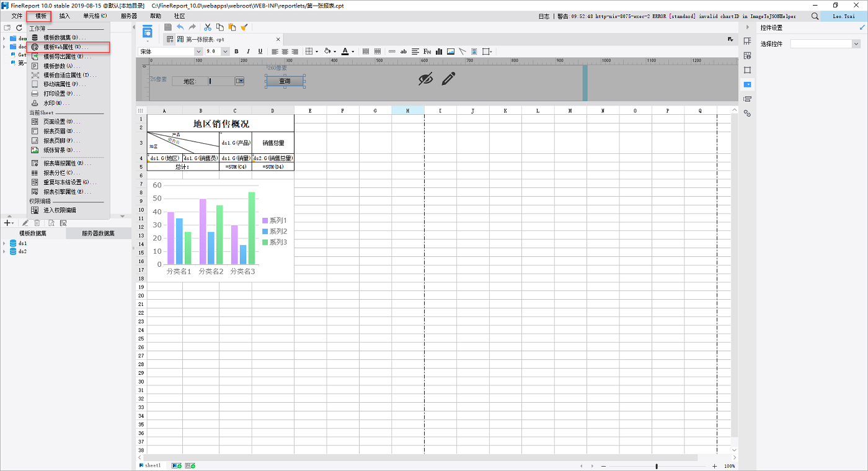Click the zoom slider handle in status bar
Viewport: 868px width, 471px height.
[657, 466]
